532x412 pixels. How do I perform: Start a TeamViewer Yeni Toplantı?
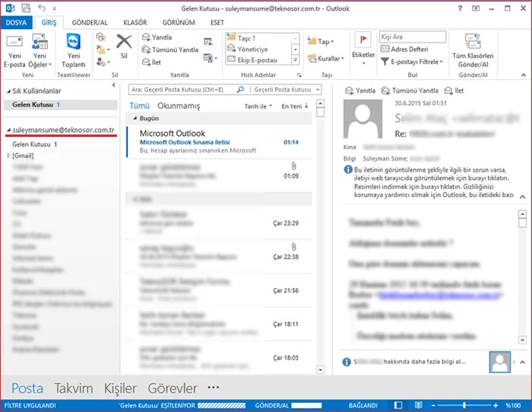pos(74,43)
